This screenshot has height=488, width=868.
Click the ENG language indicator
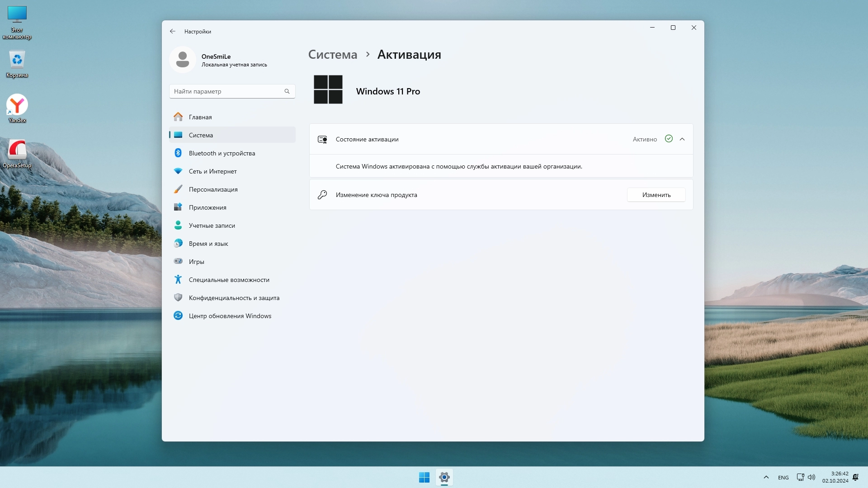[x=783, y=478]
